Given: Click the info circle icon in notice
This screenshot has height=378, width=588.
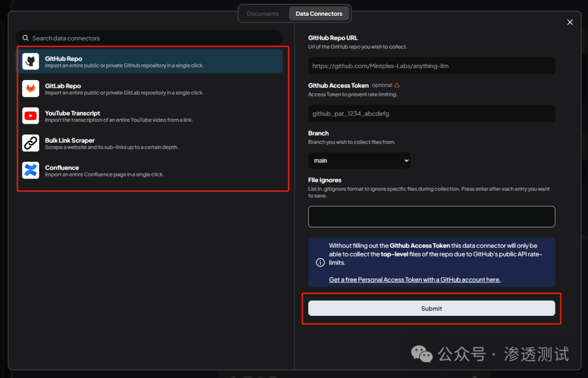Looking at the screenshot, I should point(320,263).
